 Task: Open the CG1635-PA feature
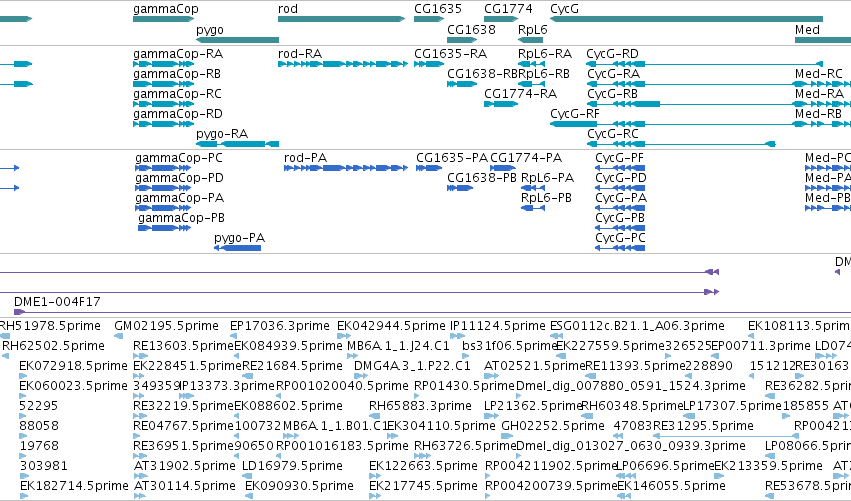(x=429, y=168)
